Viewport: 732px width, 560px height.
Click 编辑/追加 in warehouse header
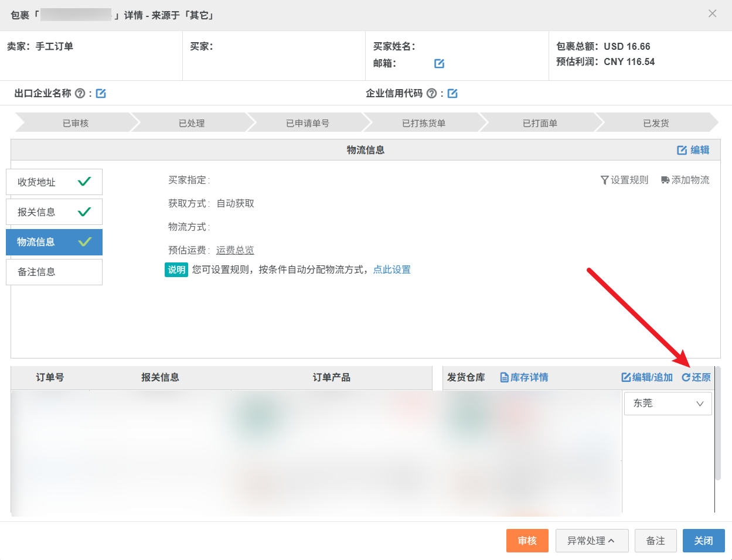click(647, 377)
